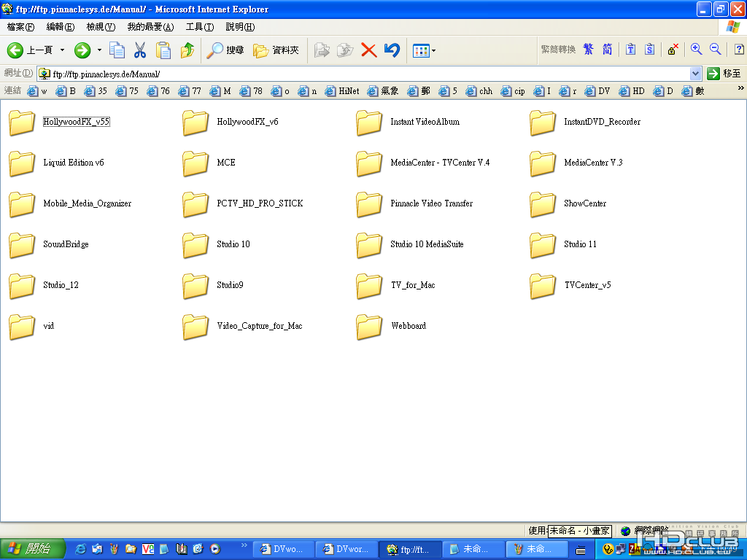Open the chh link in Links bar
This screenshot has width=747, height=560.
click(480, 91)
